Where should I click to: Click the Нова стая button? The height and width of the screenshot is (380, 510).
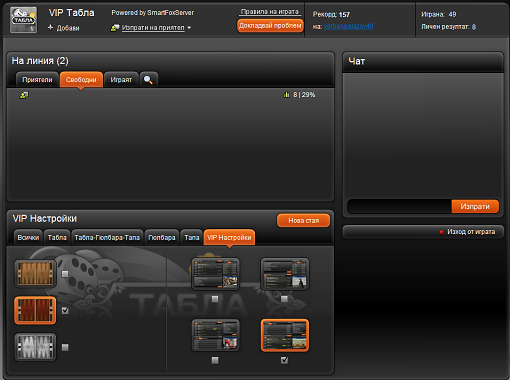303,220
